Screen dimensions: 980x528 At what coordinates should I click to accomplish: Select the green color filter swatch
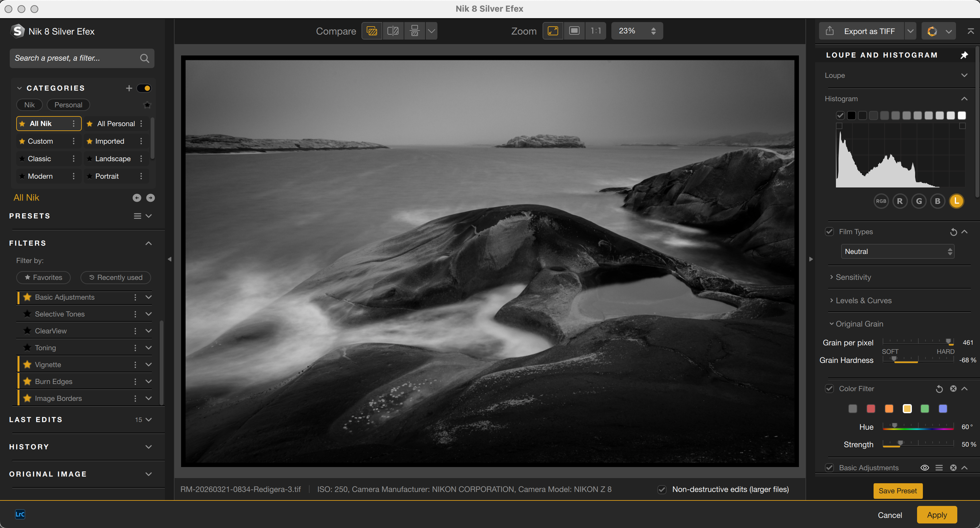pos(925,409)
